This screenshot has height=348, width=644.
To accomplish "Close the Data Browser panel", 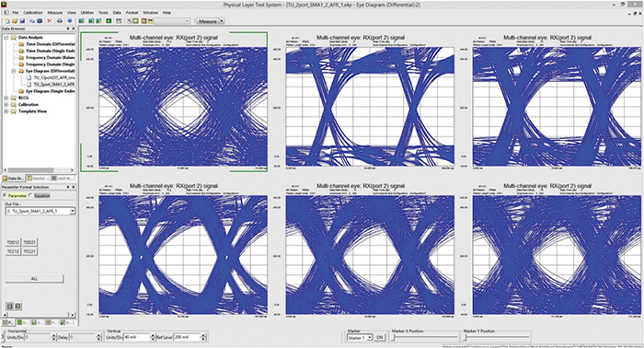I will 74,29.
